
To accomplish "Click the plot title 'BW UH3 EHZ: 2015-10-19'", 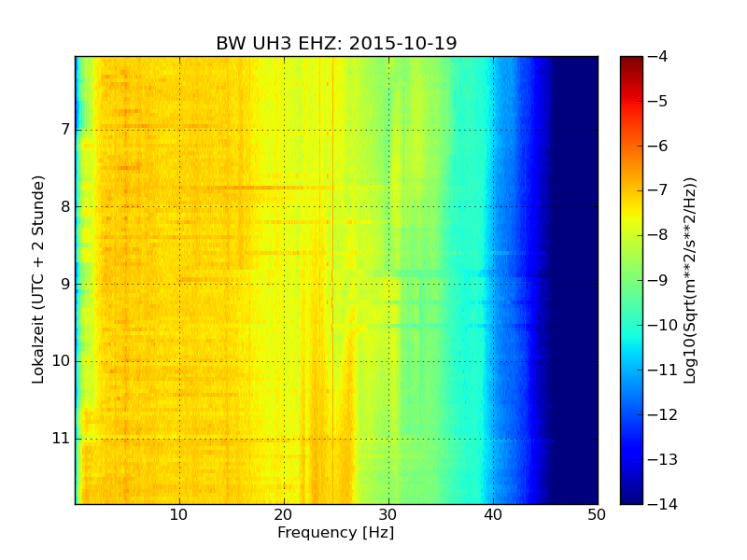I will click(x=336, y=43).
